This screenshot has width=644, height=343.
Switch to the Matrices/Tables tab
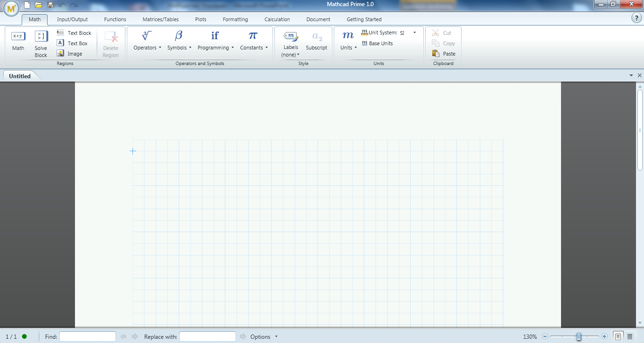(x=160, y=19)
